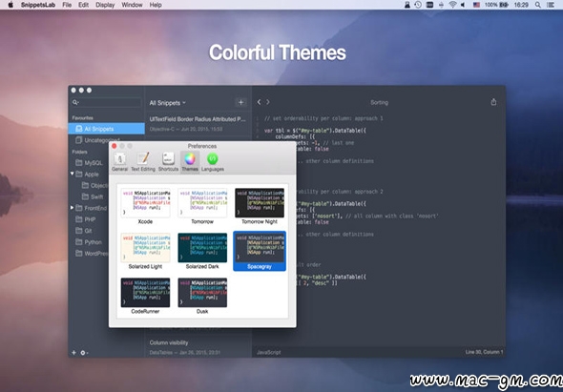Open the Help menu
This screenshot has width=563, height=392.
point(156,5)
